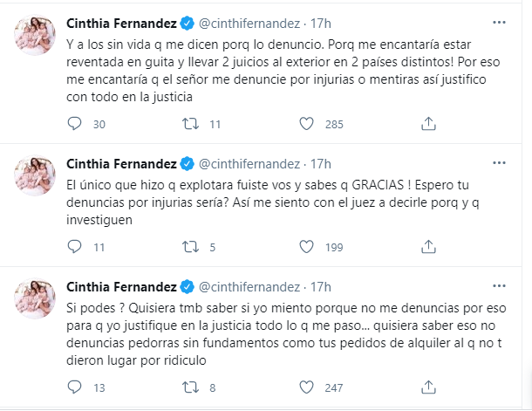Retweet the second tweet with 5 retweets
Image resolution: width=532 pixels, height=411 pixels.
188,248
